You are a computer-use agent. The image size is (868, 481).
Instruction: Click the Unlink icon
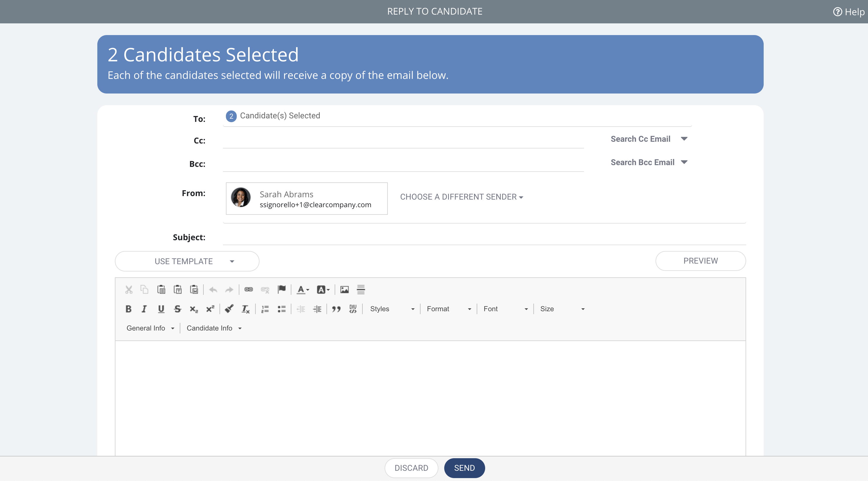pos(265,290)
